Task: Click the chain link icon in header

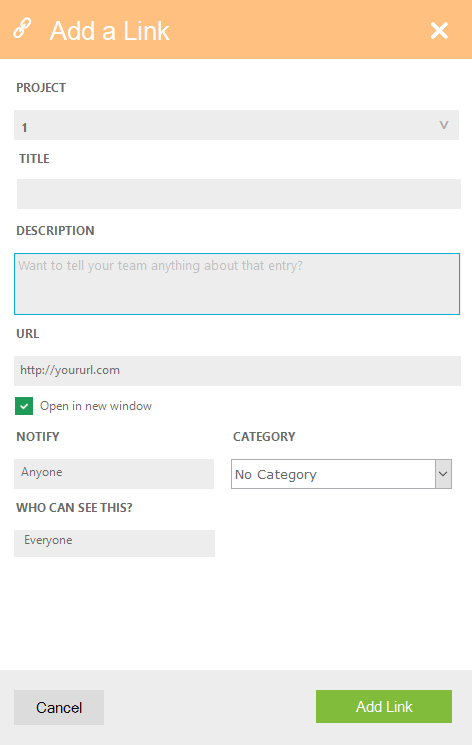Action: pos(22,29)
